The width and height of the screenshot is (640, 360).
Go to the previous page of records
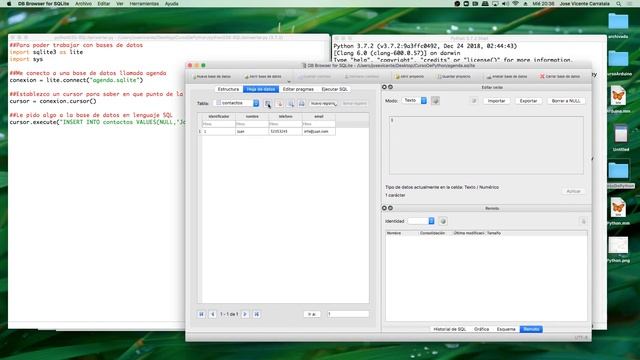(213, 314)
